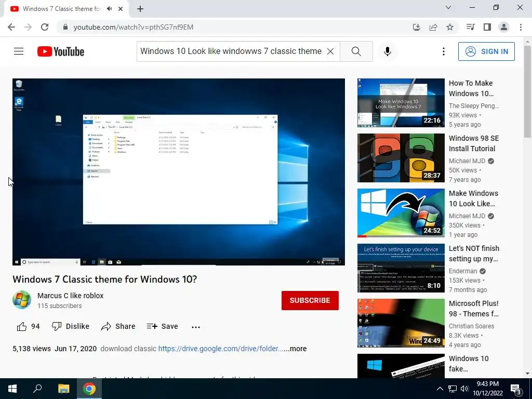The image size is (532, 399).
Task: Click the Dislike button
Action: click(71, 326)
